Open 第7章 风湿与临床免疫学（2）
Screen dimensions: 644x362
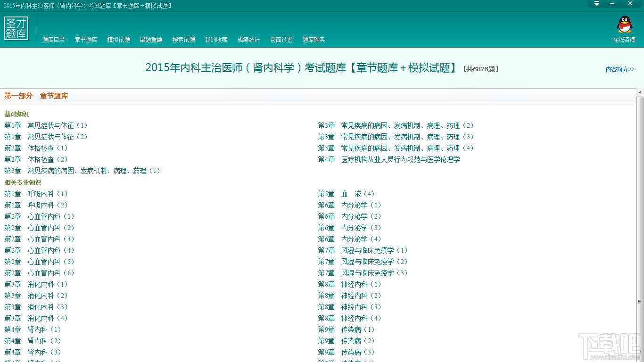(x=363, y=262)
